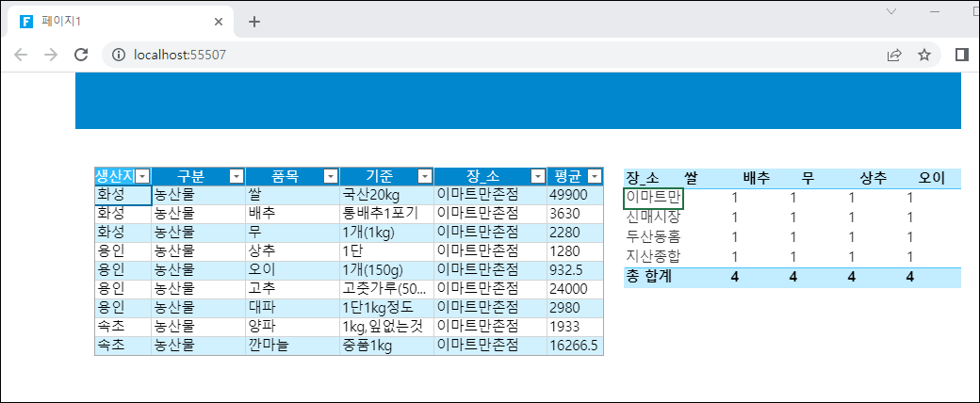Open the 평균 column filter dropdown

(x=594, y=176)
